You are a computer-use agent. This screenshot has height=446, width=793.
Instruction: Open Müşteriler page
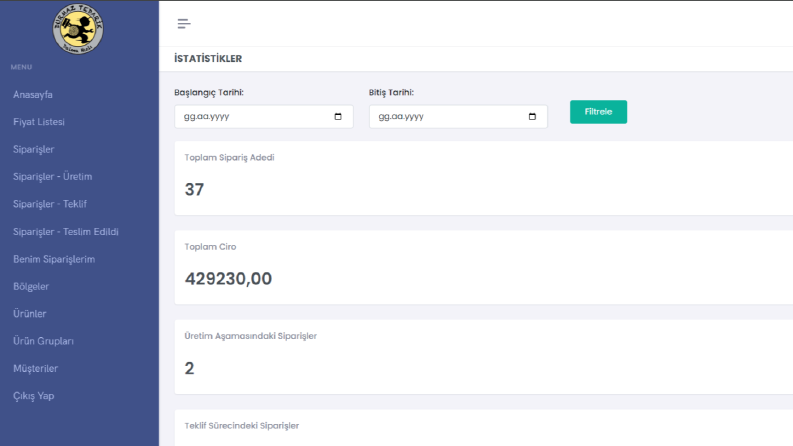click(x=35, y=369)
